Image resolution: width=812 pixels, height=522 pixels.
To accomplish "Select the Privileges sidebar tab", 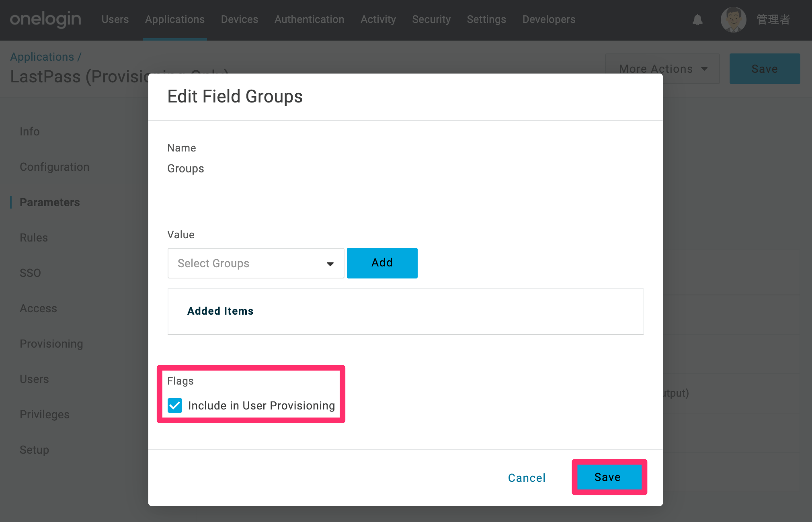I will click(x=45, y=414).
